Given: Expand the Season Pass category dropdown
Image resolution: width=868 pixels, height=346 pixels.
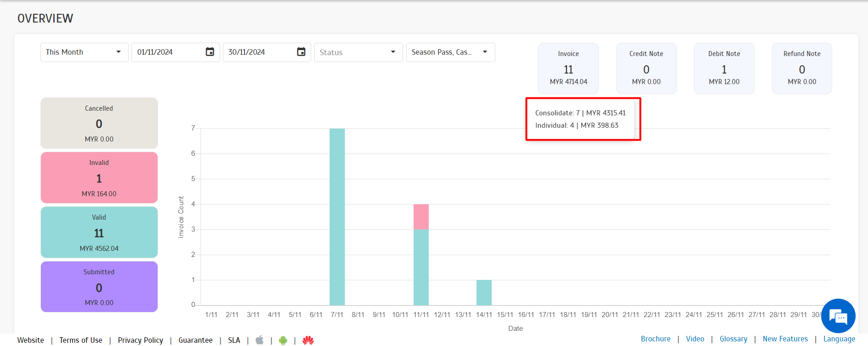Looking at the screenshot, I should click(x=450, y=52).
